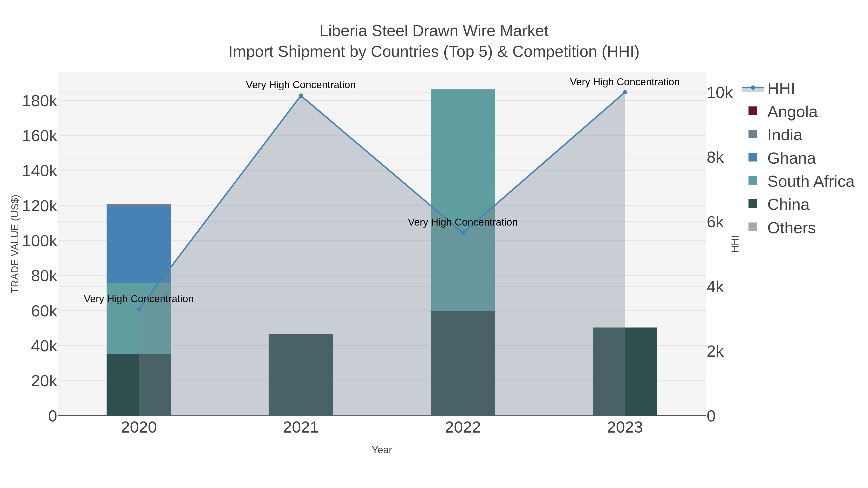Select the 2022 South Africa bar segment

pyautogui.click(x=463, y=201)
